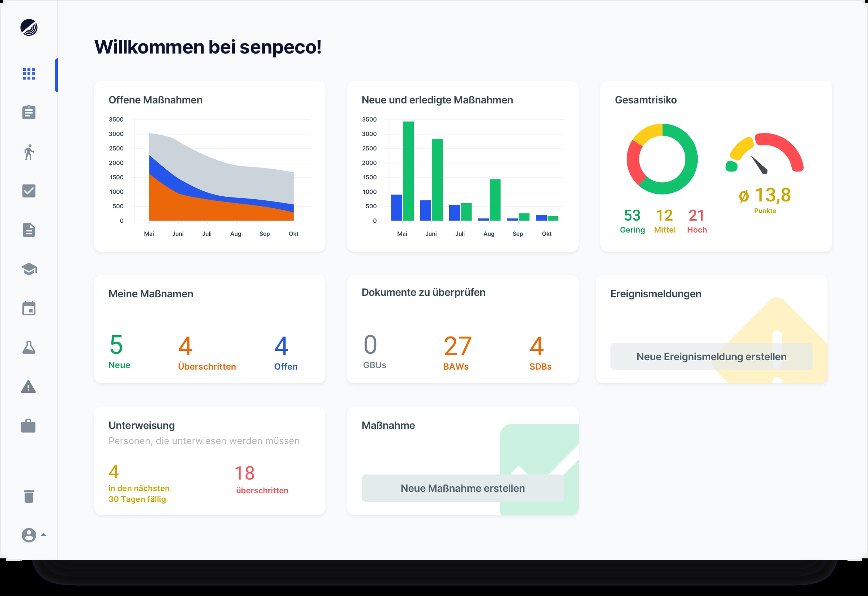The height and width of the screenshot is (596, 868).
Task: Open the calendar icon in sidebar
Action: (29, 308)
